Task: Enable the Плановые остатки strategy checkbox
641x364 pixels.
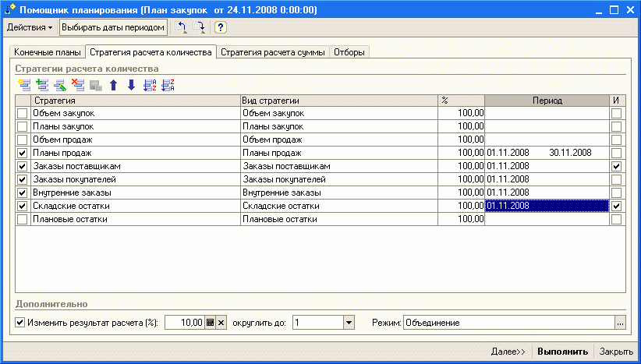Action: [22, 219]
